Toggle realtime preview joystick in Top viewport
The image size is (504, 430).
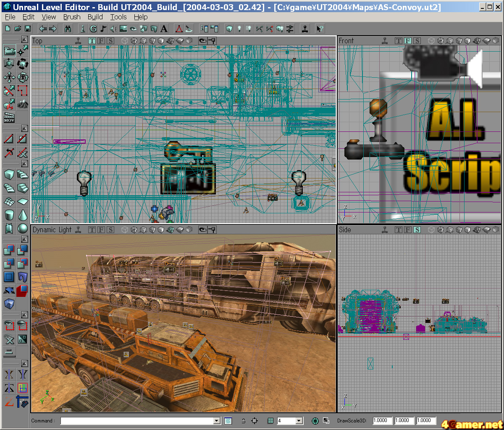tap(78, 41)
